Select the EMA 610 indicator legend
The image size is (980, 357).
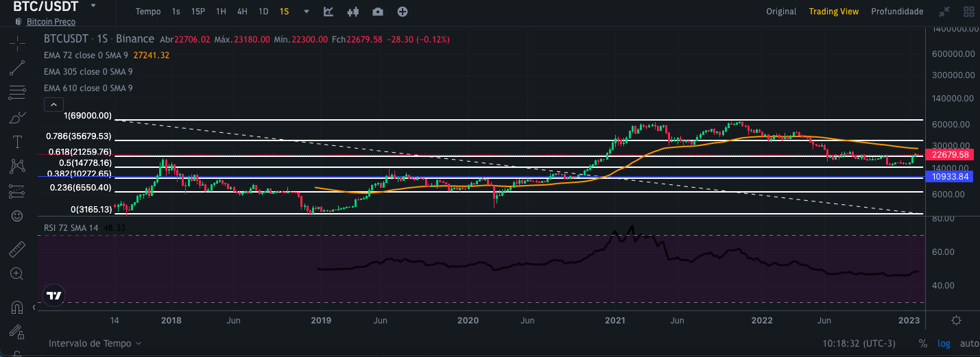pos(88,88)
